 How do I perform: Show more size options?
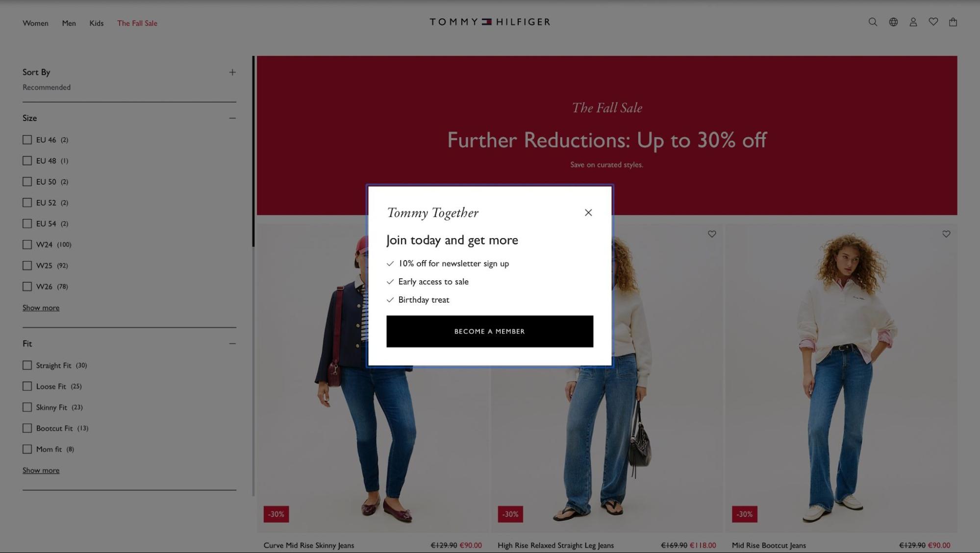coord(41,308)
